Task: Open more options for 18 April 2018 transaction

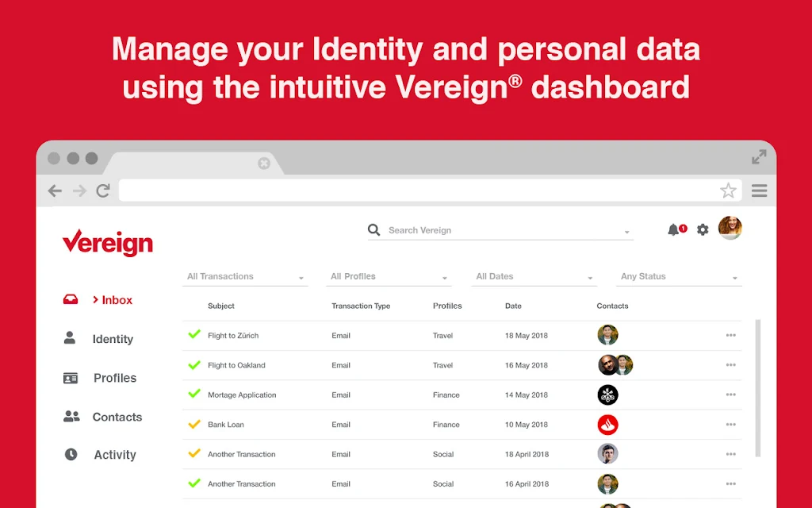Action: click(730, 454)
